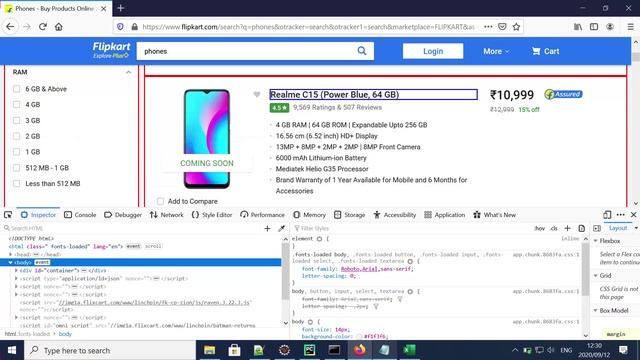
Task: Open File Explorer from the taskbar
Action: tap(209, 350)
